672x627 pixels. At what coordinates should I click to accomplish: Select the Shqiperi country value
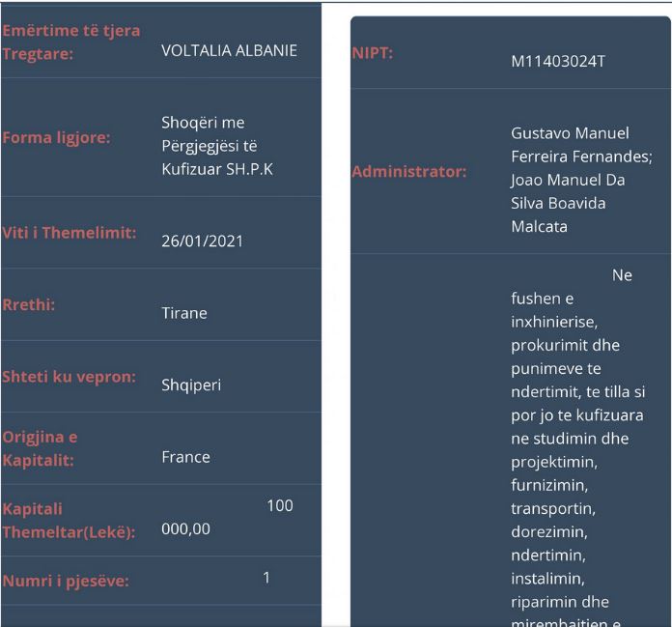point(191,385)
